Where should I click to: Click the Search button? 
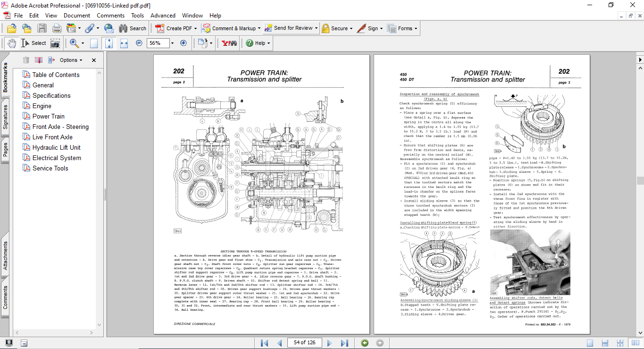pyautogui.click(x=133, y=28)
